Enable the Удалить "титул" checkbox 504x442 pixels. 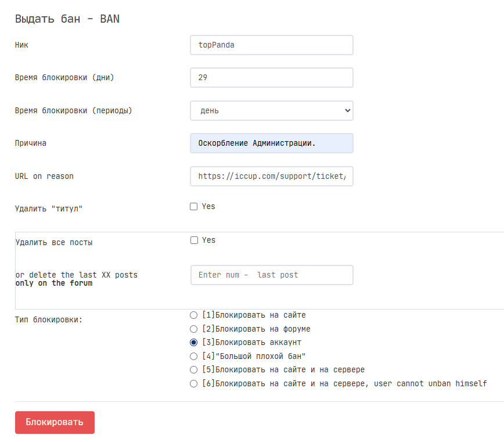point(194,207)
